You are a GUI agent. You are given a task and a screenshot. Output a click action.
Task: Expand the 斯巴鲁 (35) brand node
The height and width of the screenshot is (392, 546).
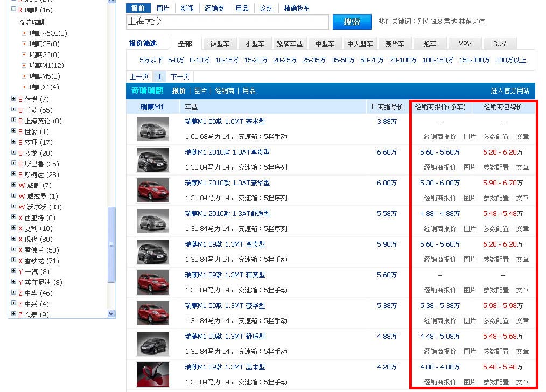coord(13,163)
